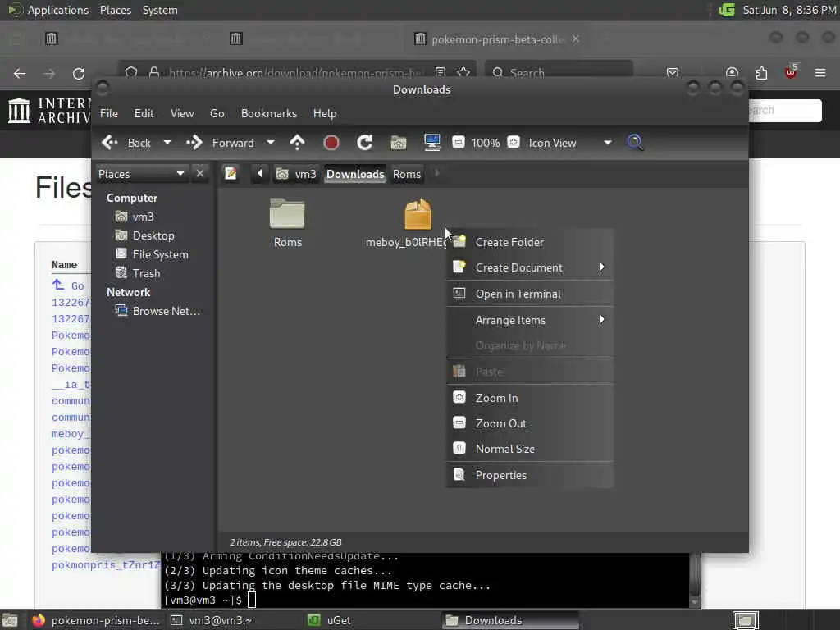Select the Roms folder icon
840x630 pixels.
coord(287,214)
